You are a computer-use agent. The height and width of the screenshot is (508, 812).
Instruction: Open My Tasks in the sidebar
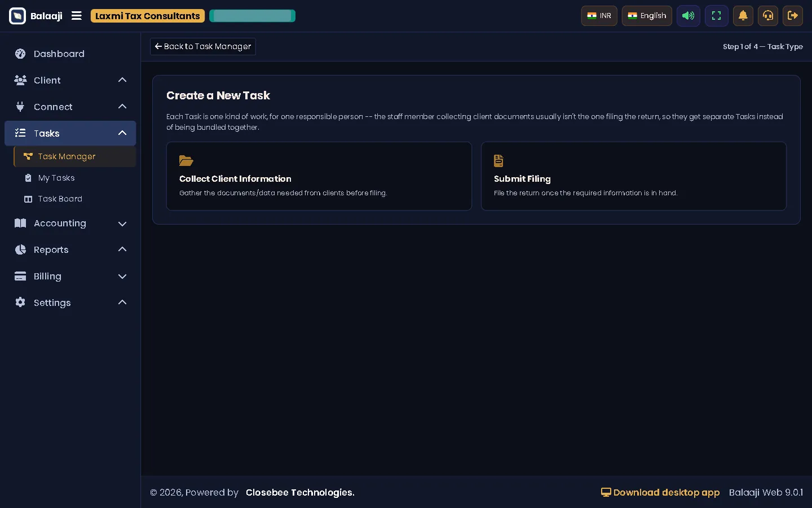tap(75, 178)
